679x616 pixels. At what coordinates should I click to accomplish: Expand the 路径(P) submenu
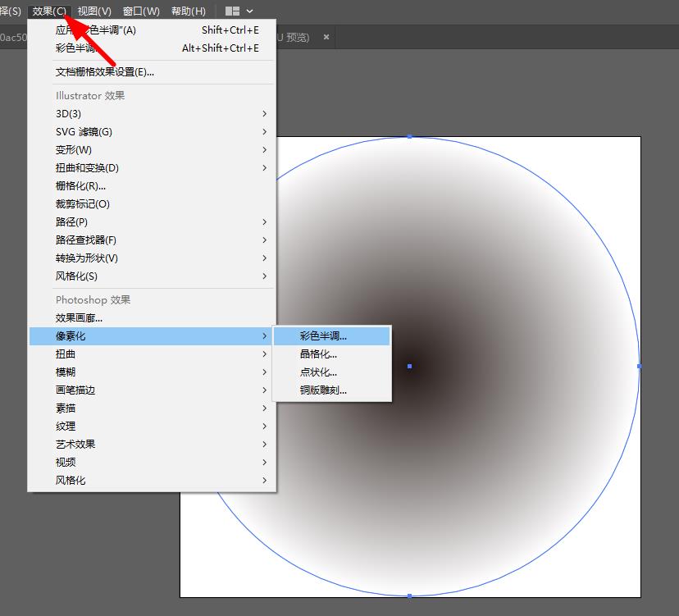(152, 221)
